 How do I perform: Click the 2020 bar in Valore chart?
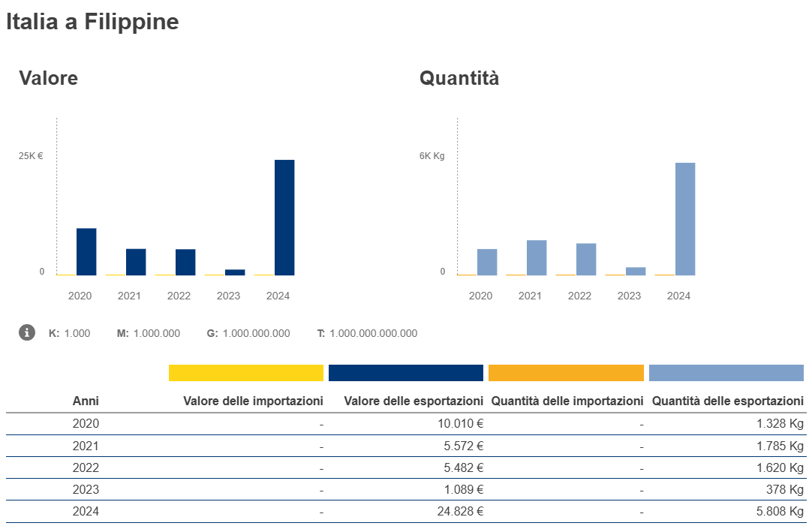[86, 251]
